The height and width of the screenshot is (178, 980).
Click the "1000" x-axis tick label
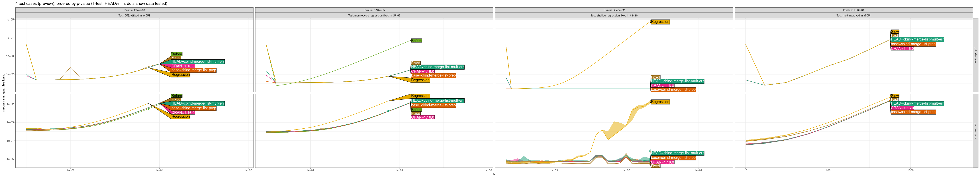tap(910, 170)
